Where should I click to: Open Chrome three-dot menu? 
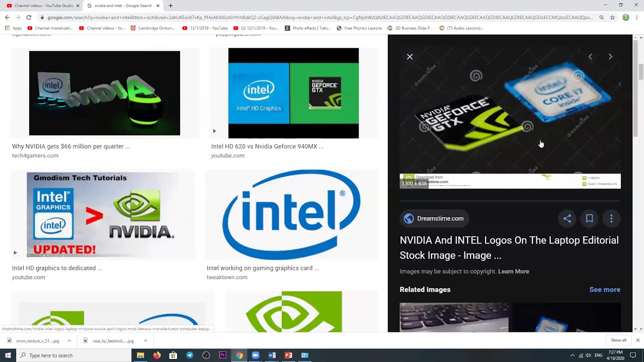point(637,17)
